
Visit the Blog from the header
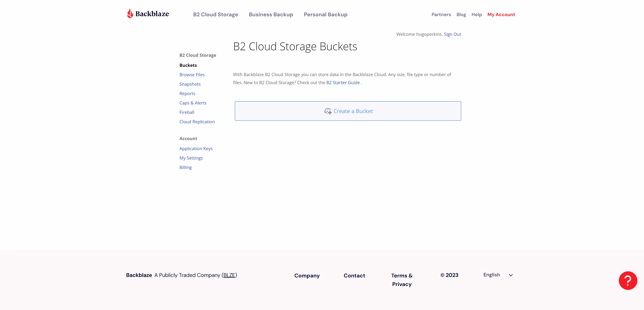(461, 14)
